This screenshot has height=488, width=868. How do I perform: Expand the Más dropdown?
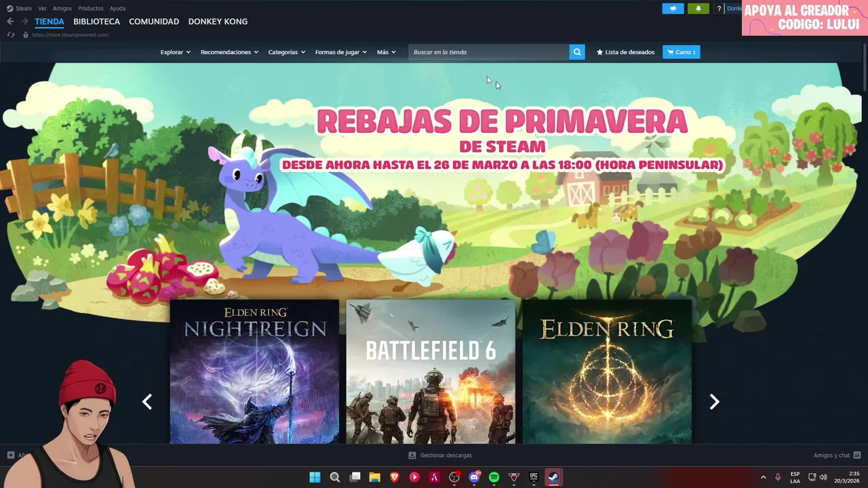386,52
